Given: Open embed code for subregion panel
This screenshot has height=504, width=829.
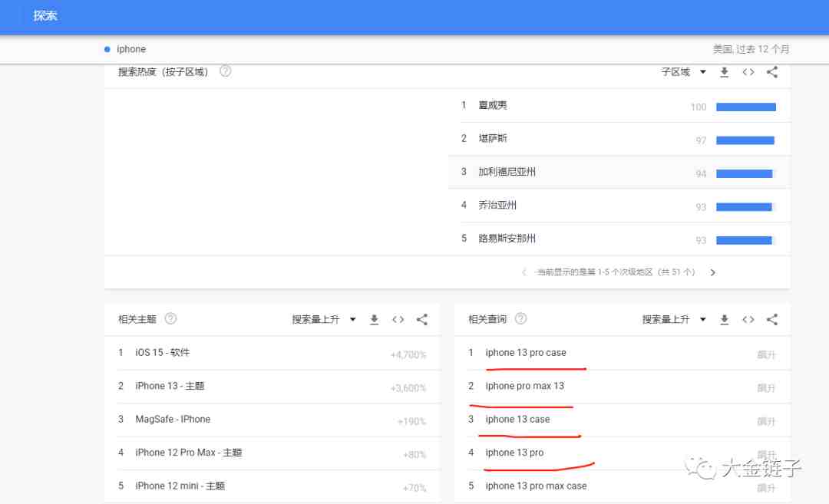Looking at the screenshot, I should coord(748,72).
